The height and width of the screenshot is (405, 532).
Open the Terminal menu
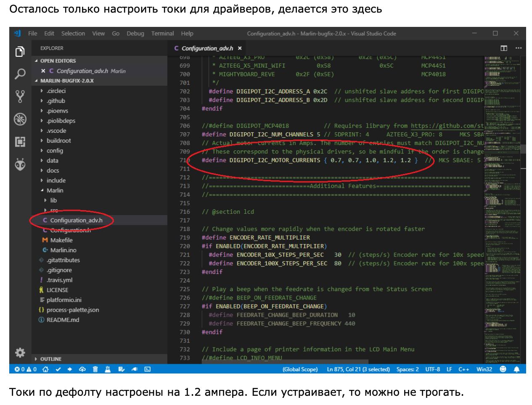[163, 34]
